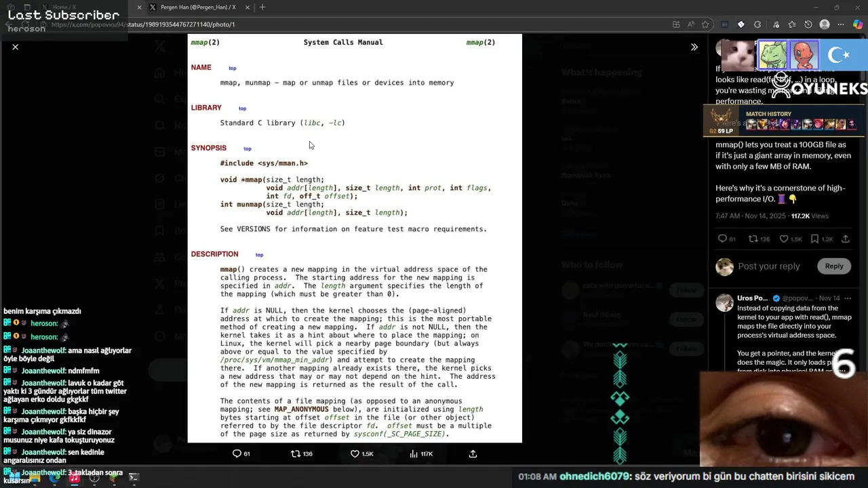Click the Reply button
The image size is (868, 488).
click(x=834, y=266)
